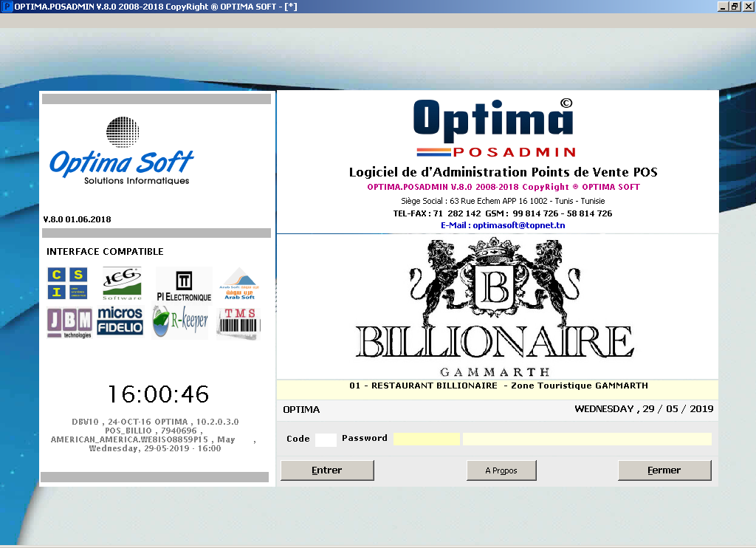The height and width of the screenshot is (548, 756).
Task: Click the R-keeper logo
Action: (180, 322)
